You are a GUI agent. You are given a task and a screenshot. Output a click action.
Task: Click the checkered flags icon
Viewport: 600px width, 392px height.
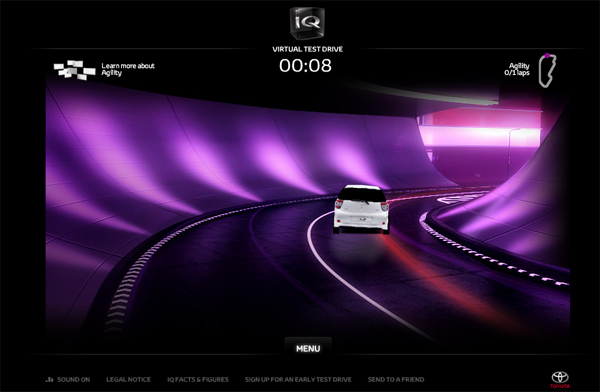click(75, 70)
